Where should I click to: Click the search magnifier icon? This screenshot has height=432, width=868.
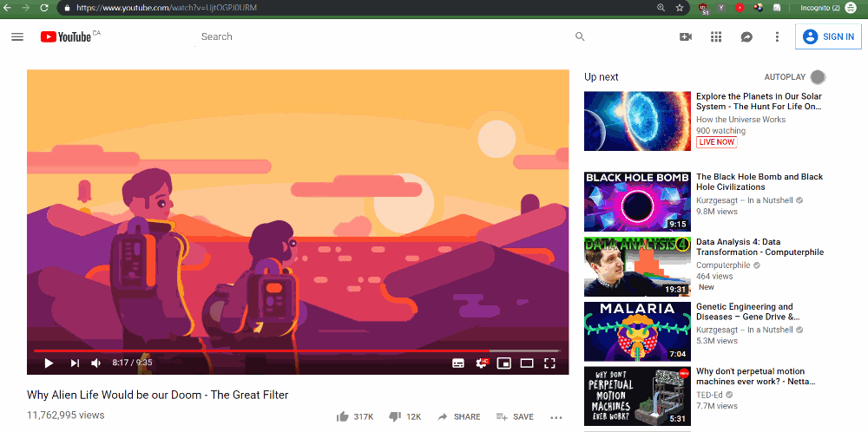[x=580, y=36]
